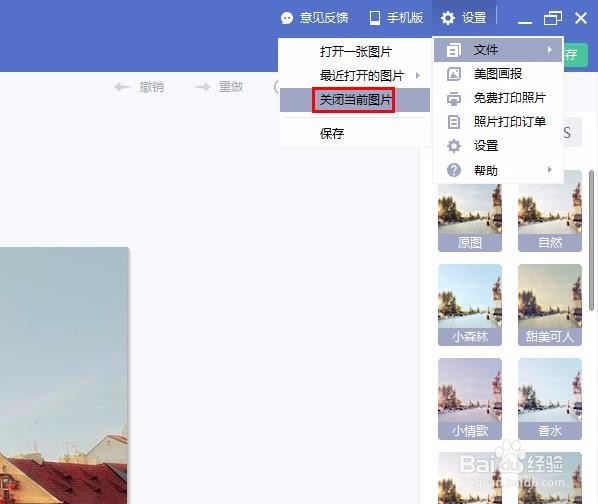The width and height of the screenshot is (598, 504).
Task: Click the gear icon beside 设置 menu entry
Action: point(453,146)
